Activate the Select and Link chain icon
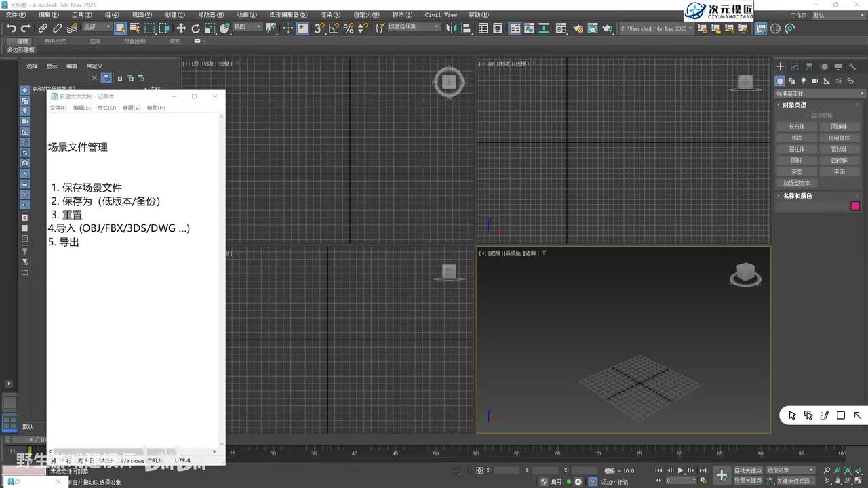Viewport: 868px width, 488px height. click(x=43, y=28)
